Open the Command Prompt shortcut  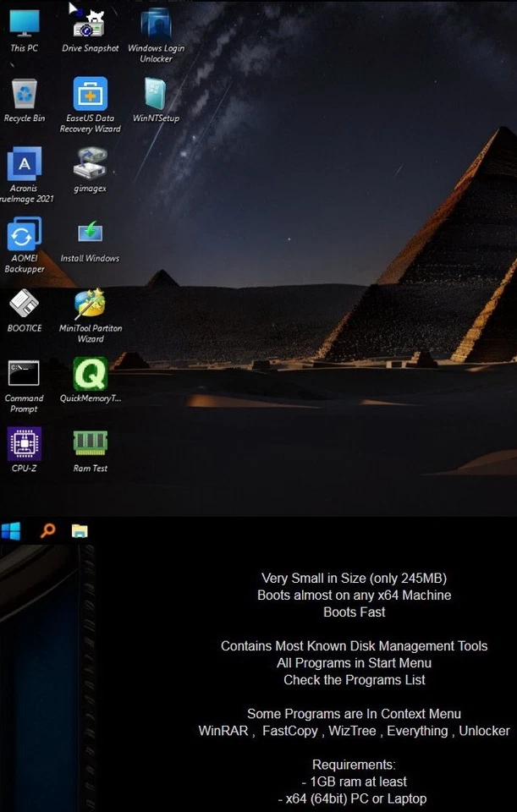24,386
